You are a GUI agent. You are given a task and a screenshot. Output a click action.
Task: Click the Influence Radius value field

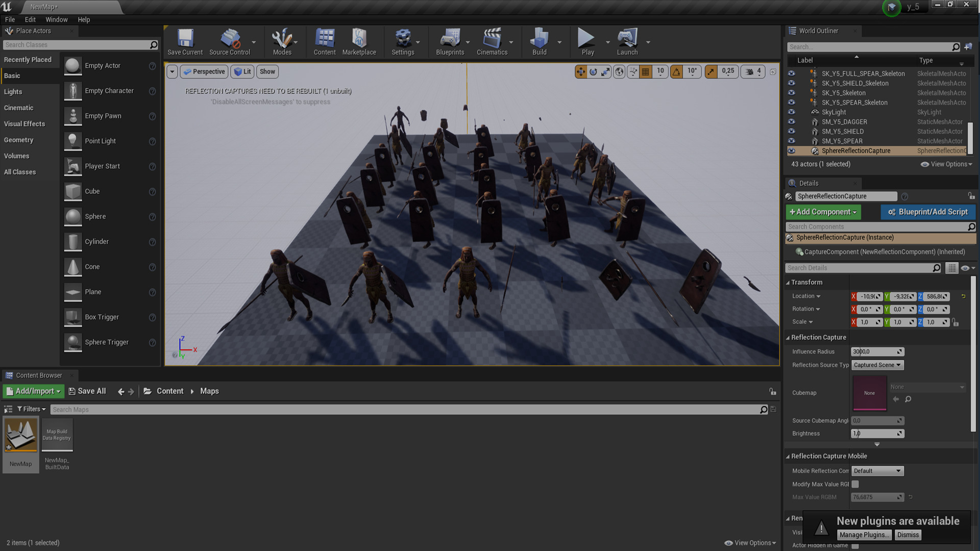coord(877,352)
